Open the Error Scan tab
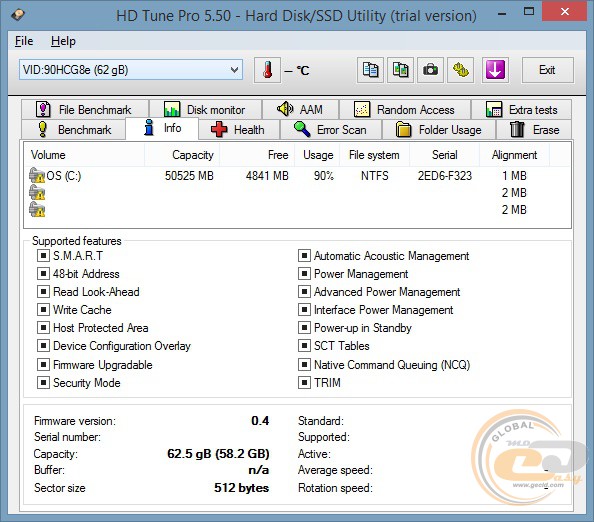The width and height of the screenshot is (594, 522). tap(331, 130)
